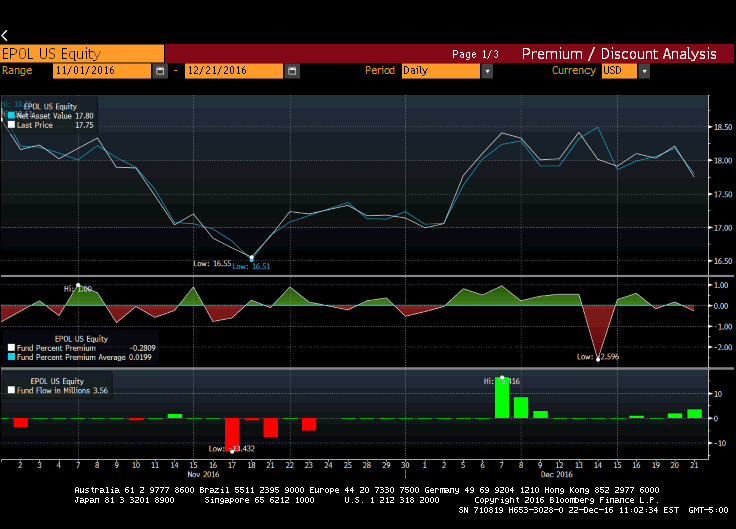Click the large red outflow bar on Nov 17

tap(232, 435)
